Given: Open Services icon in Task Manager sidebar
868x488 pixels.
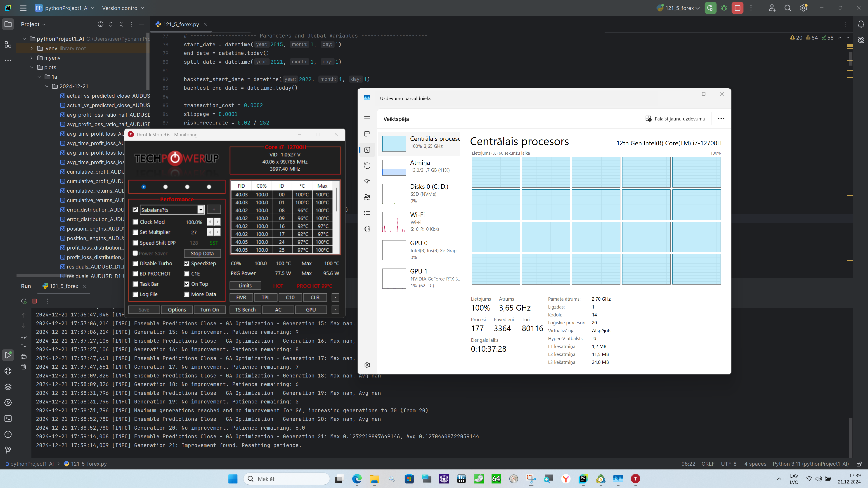Looking at the screenshot, I should tap(367, 229).
